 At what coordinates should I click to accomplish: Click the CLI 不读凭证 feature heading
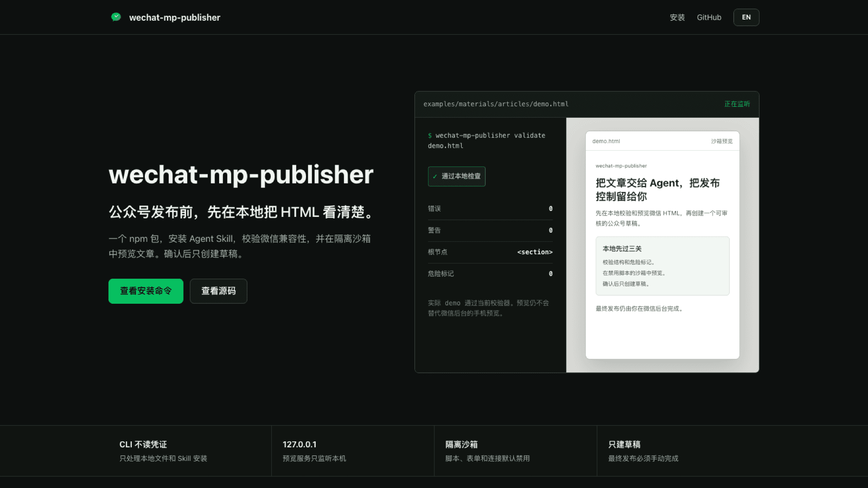pos(143,444)
